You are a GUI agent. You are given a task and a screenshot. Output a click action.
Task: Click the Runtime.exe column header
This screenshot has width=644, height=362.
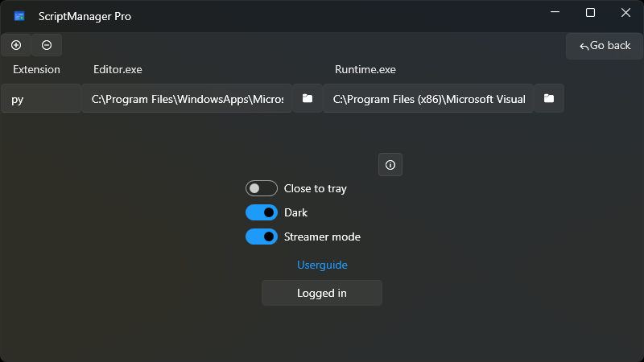pyautogui.click(x=365, y=69)
